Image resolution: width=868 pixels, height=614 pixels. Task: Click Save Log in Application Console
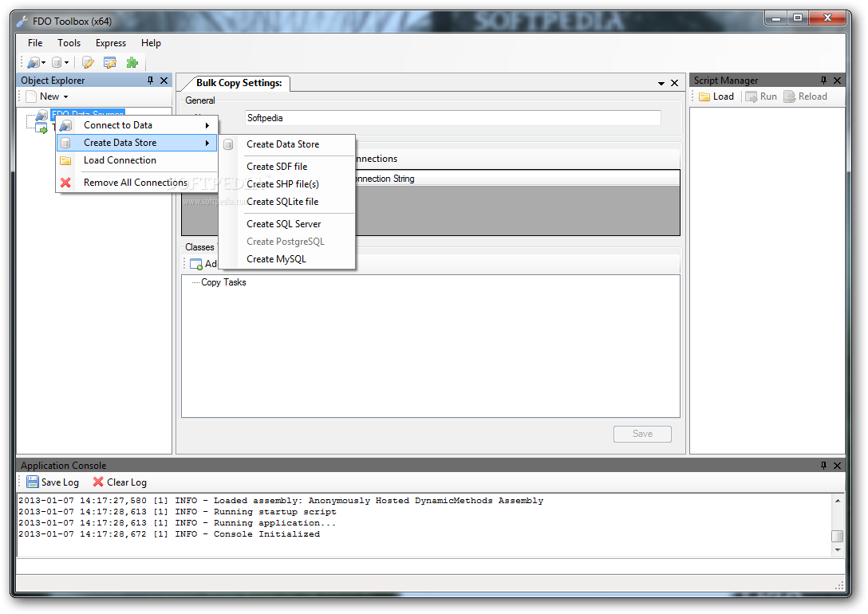[53, 482]
